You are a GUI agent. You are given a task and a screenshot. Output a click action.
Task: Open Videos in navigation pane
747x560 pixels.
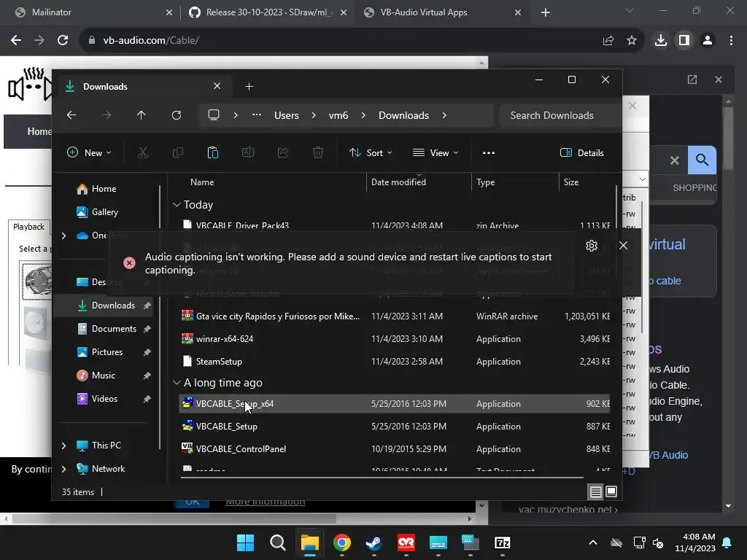pos(104,399)
